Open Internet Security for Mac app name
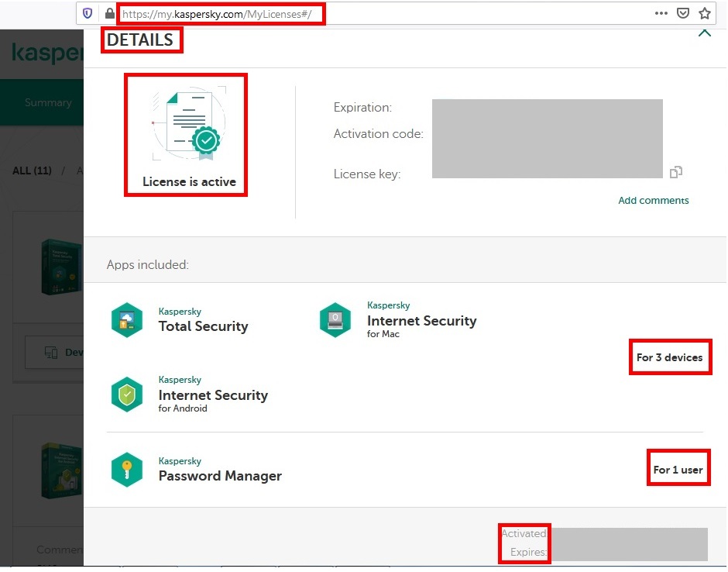This screenshot has width=728, height=572. pyautogui.click(x=421, y=320)
